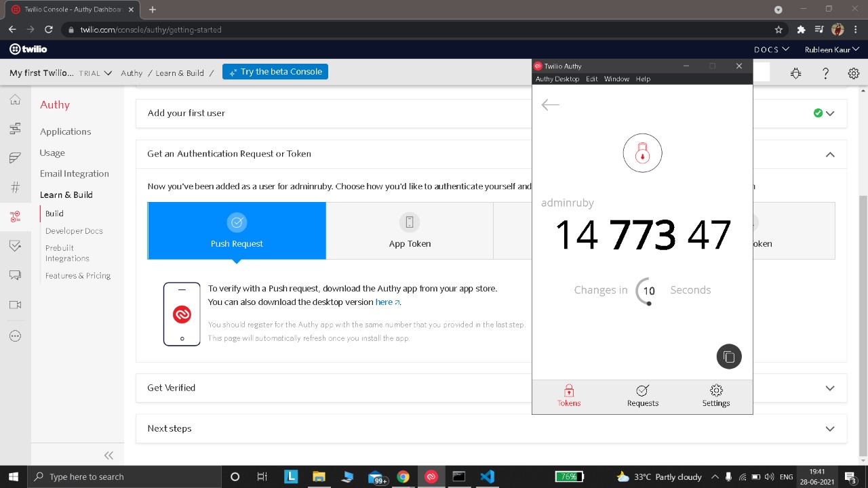
Task: Click the address bar URL
Action: tap(151, 30)
